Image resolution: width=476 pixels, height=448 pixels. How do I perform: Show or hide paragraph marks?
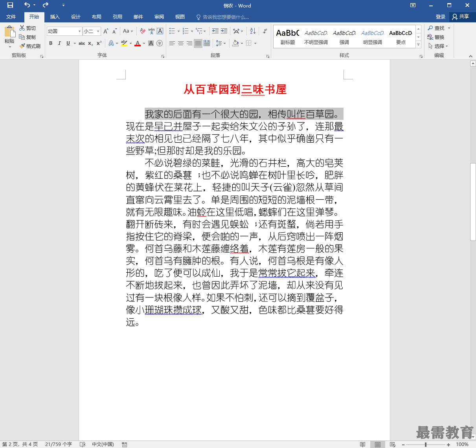(x=265, y=31)
